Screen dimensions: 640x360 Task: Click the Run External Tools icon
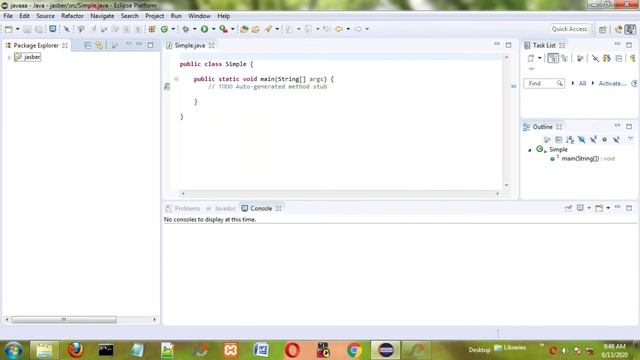(223, 29)
